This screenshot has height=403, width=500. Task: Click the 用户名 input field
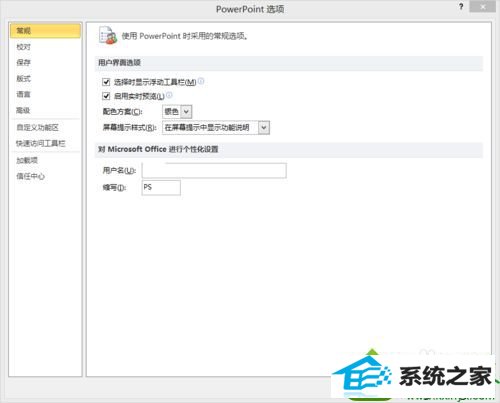[214, 170]
